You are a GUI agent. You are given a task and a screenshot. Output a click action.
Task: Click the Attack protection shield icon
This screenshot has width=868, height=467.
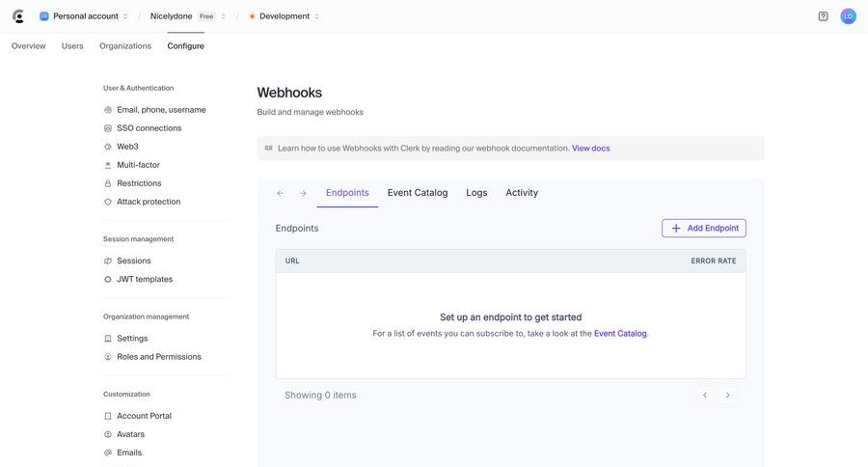click(x=108, y=202)
